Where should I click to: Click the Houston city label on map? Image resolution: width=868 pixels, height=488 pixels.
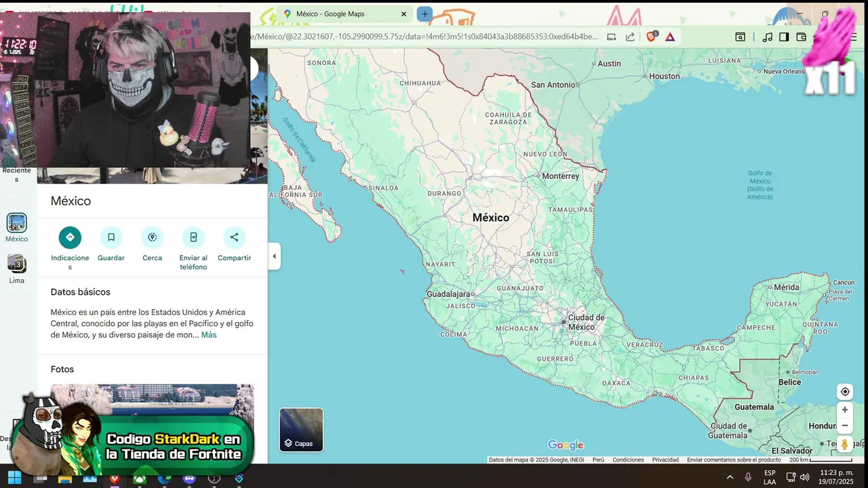click(665, 76)
